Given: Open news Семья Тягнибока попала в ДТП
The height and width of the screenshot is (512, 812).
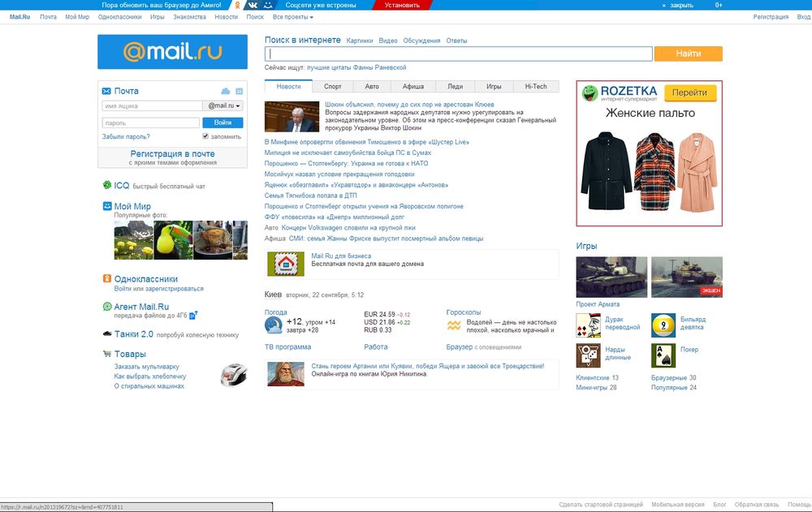Looking at the screenshot, I should click(311, 196).
